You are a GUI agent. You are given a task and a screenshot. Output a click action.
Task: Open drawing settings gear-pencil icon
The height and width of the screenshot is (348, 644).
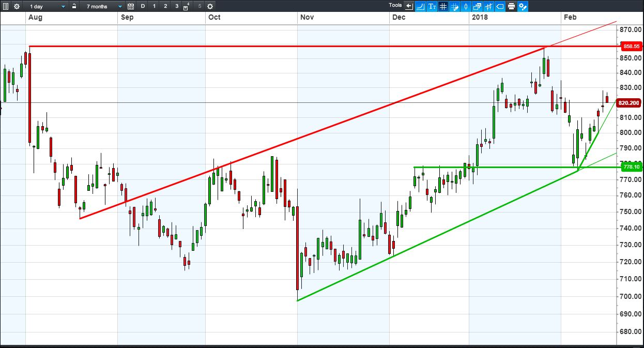click(x=523, y=6)
